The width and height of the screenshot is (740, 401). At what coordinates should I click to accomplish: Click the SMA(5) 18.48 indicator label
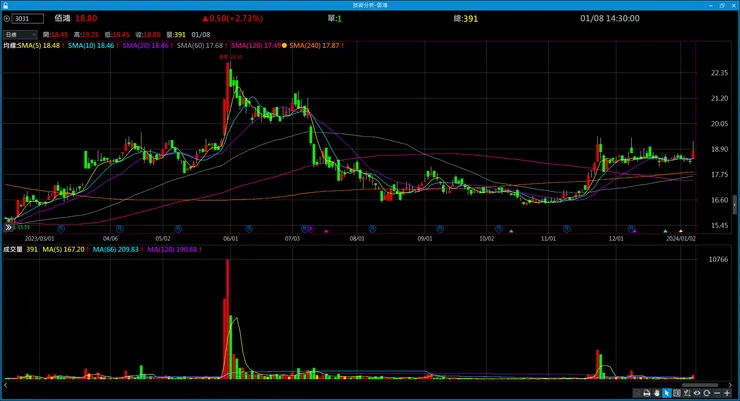pos(41,46)
